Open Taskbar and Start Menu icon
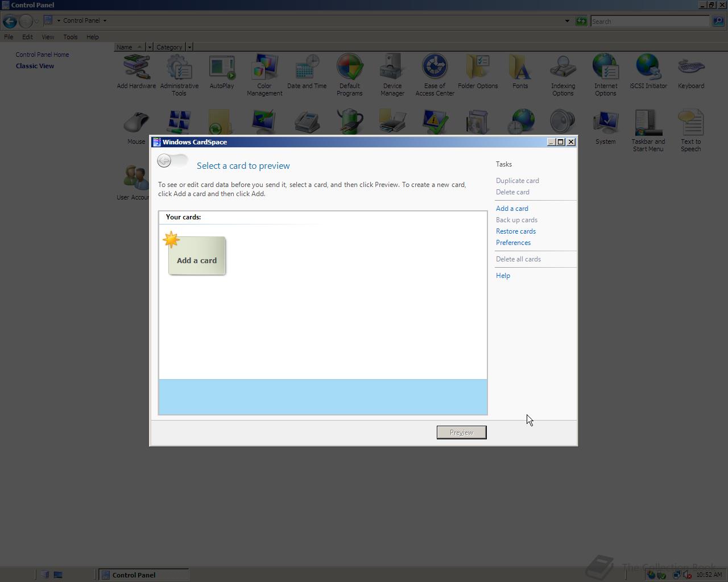 pyautogui.click(x=648, y=131)
